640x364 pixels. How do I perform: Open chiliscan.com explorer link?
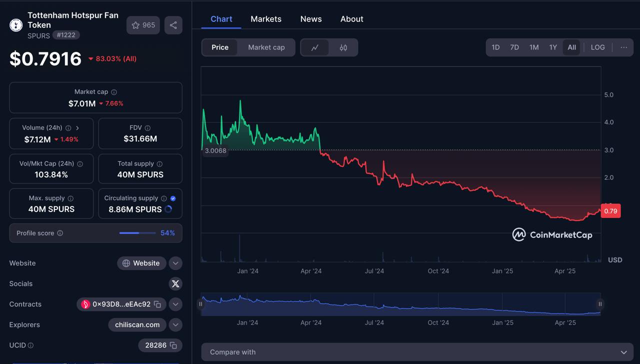click(137, 325)
